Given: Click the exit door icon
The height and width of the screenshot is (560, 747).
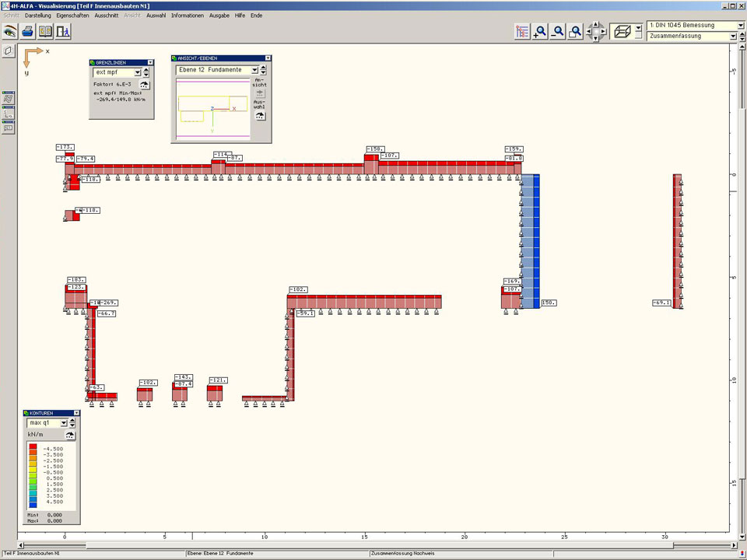Looking at the screenshot, I should pyautogui.click(x=63, y=32).
